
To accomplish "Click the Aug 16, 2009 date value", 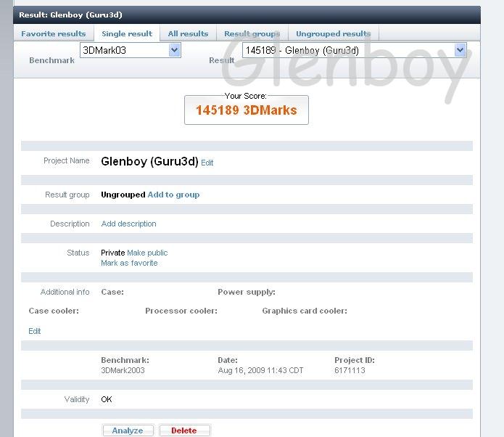I will (x=260, y=370).
